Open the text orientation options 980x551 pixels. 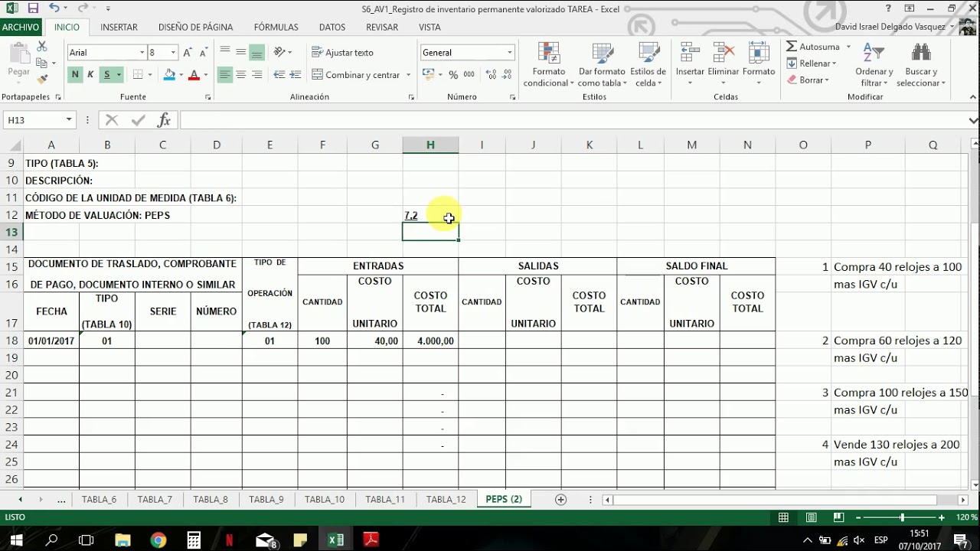[x=283, y=52]
